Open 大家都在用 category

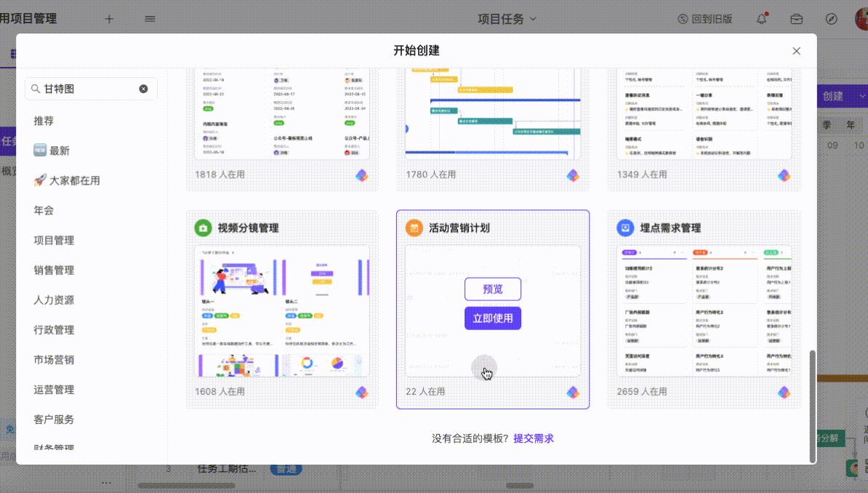click(66, 180)
